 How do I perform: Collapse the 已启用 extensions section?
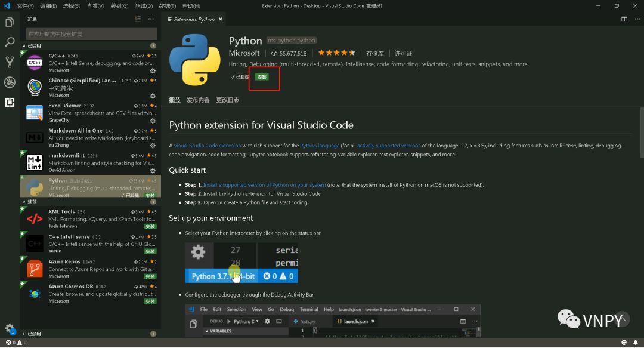(x=33, y=45)
